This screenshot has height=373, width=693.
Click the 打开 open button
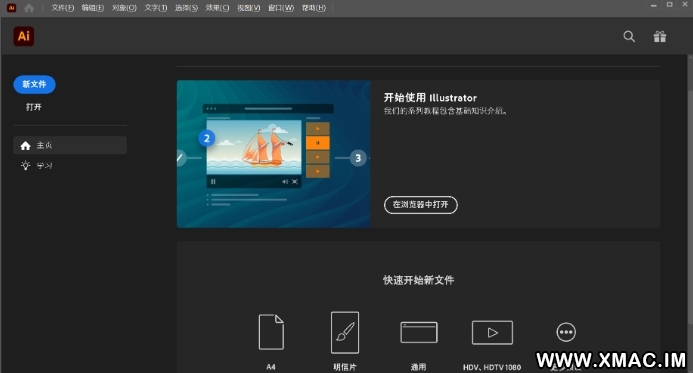[x=34, y=107]
